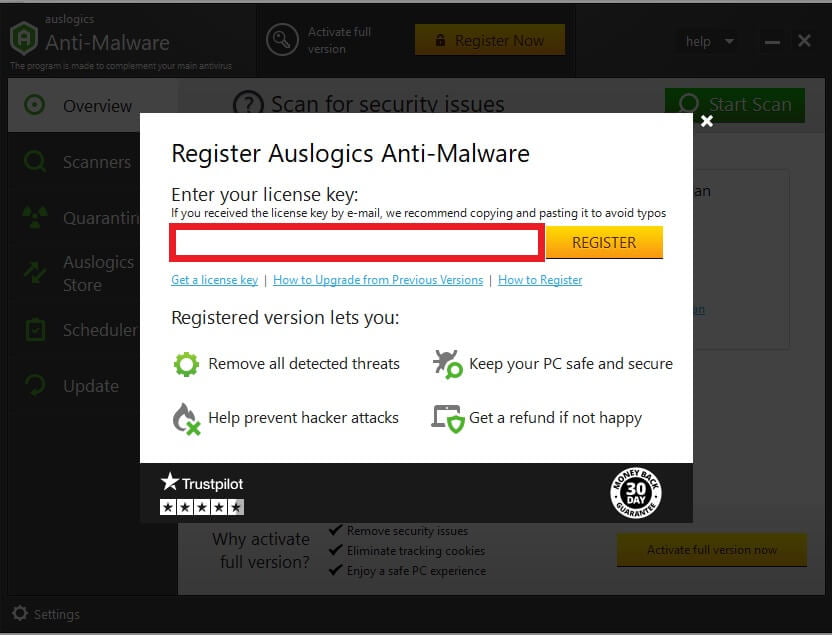832x635 pixels.
Task: Open How to Upgrade from Previous Versions link
Action: [x=378, y=280]
